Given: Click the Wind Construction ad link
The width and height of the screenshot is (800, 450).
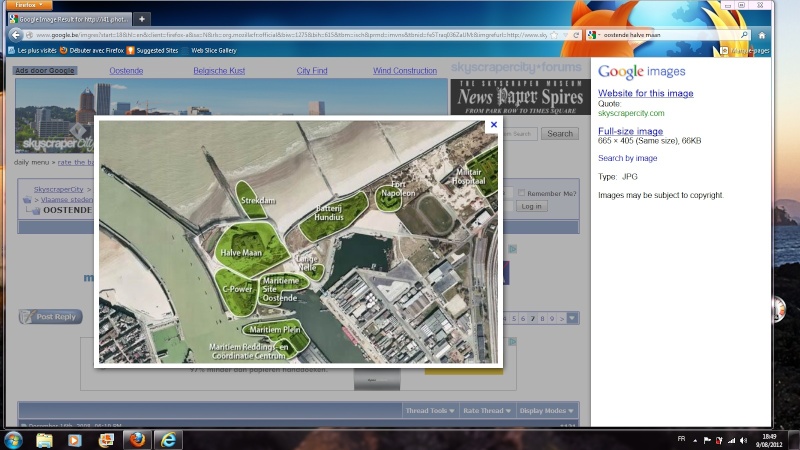Looking at the screenshot, I should (x=405, y=71).
